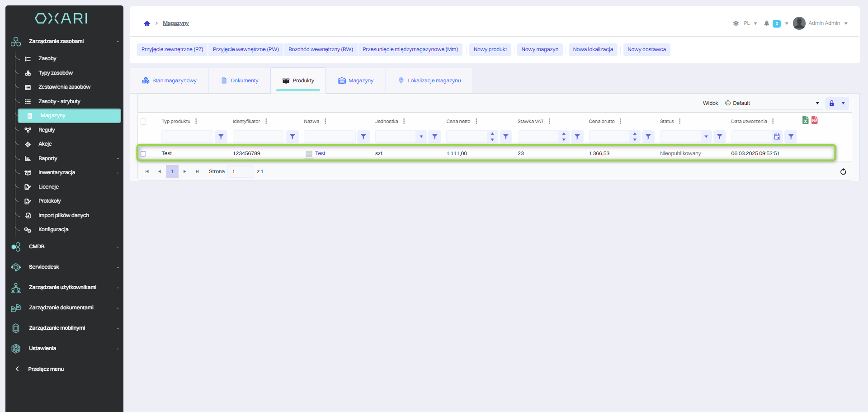
Task: Tick the Test product row checkbox
Action: click(143, 154)
